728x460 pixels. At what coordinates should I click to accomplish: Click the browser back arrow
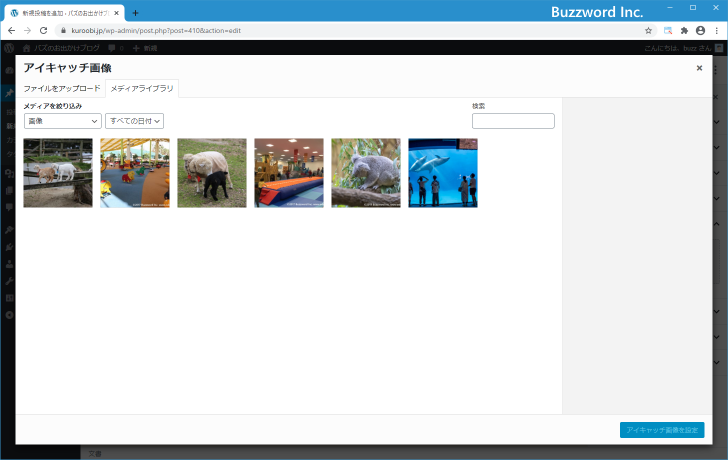point(10,31)
